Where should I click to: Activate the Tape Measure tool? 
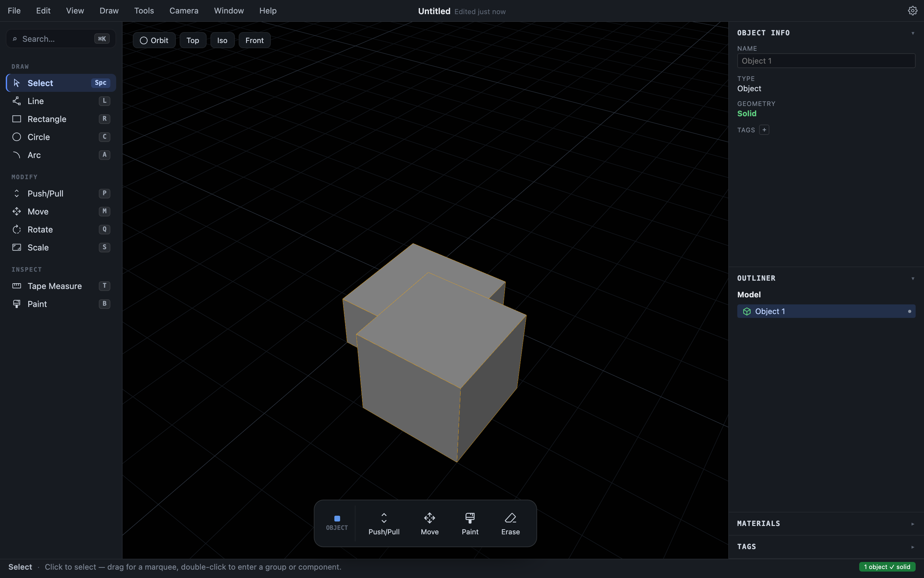point(61,286)
